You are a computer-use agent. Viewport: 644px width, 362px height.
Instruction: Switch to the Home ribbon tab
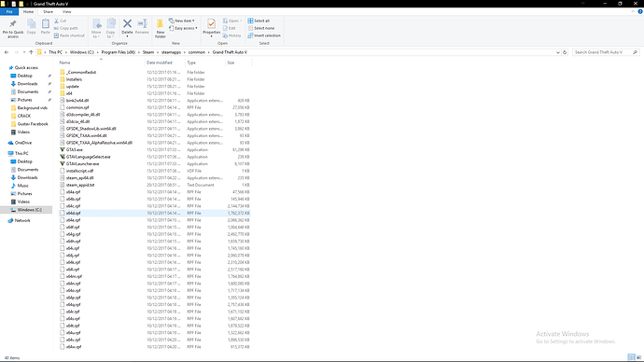point(28,12)
